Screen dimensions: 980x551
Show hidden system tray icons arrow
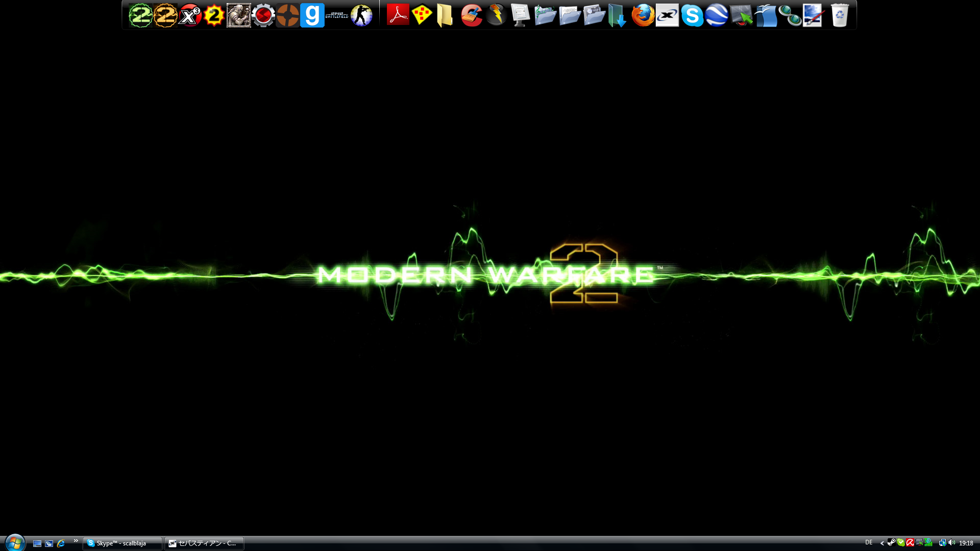882,543
